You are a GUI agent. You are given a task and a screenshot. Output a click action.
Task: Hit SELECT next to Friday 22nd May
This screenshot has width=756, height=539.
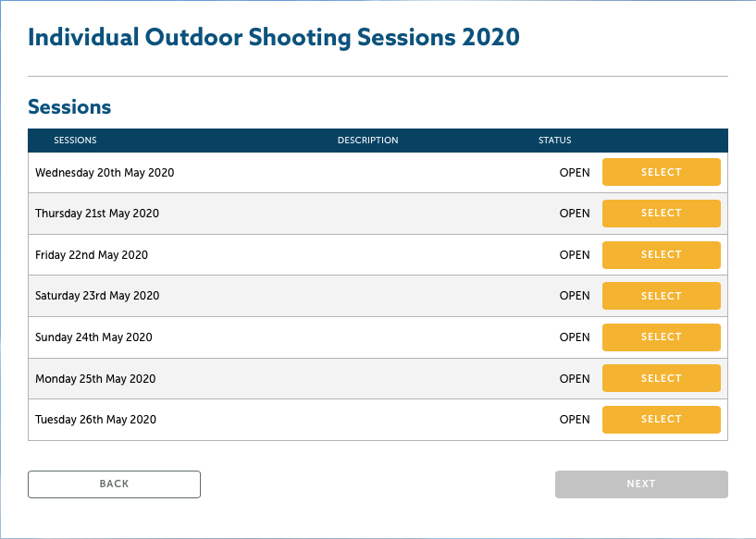coord(661,255)
